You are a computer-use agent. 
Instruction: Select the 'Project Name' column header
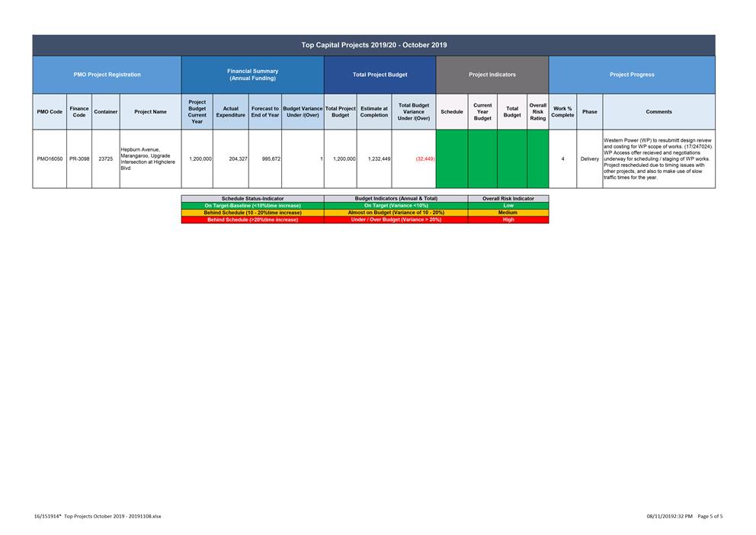pyautogui.click(x=150, y=112)
